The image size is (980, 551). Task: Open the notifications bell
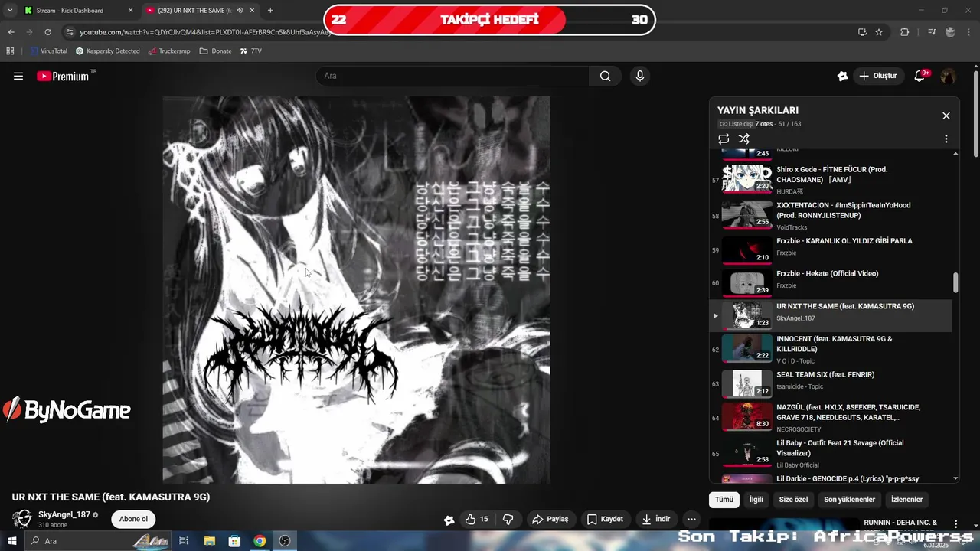920,76
